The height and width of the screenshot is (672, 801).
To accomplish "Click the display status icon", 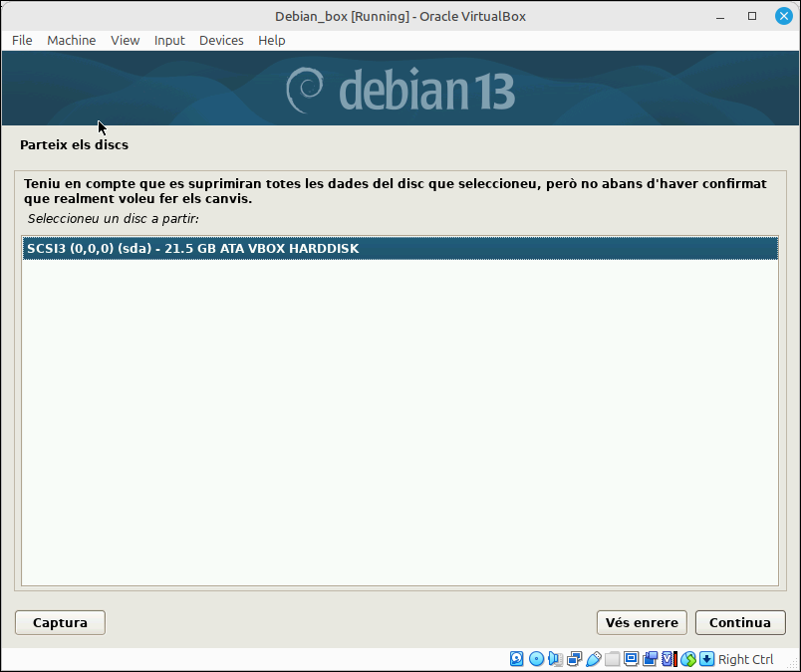I will [x=631, y=659].
